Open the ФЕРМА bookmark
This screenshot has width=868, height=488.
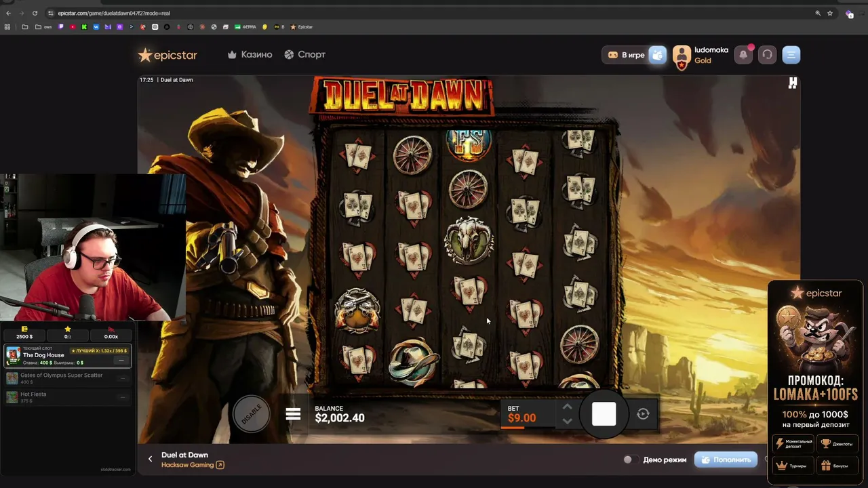[247, 27]
